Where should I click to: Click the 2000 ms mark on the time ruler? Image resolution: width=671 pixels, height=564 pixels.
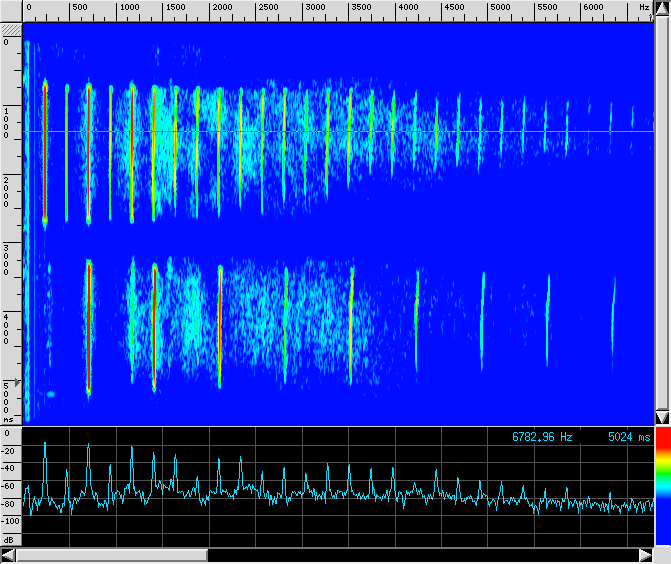point(8,192)
